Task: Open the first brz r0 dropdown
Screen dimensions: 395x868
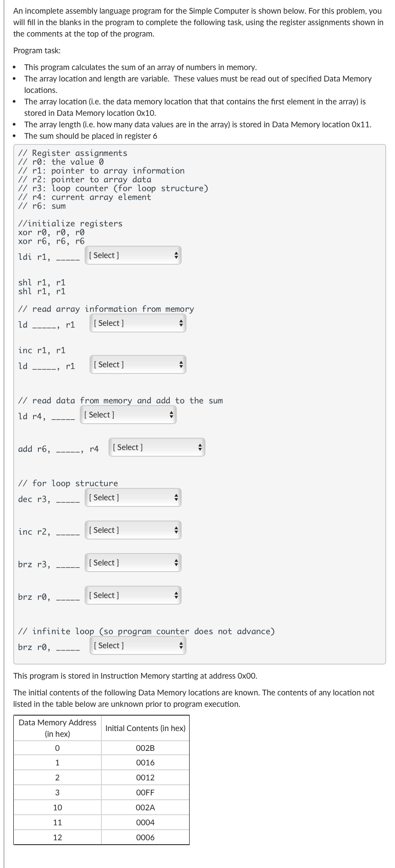Action: [133, 595]
